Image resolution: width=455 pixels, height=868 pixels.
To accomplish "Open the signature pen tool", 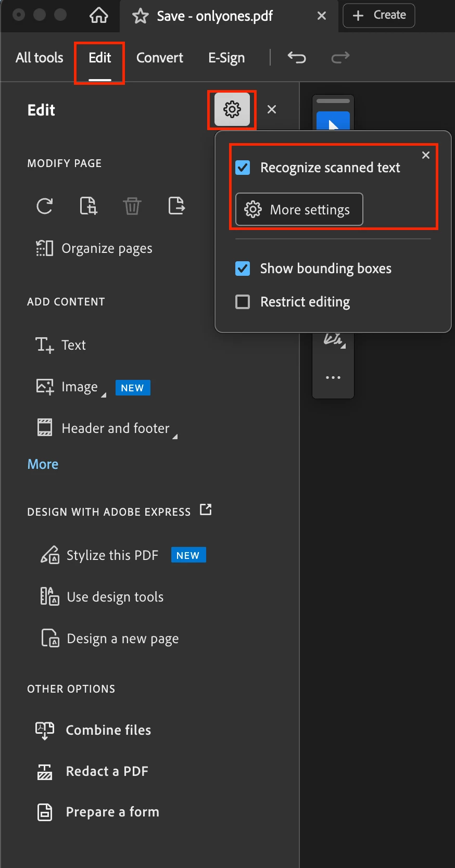I will pyautogui.click(x=333, y=340).
